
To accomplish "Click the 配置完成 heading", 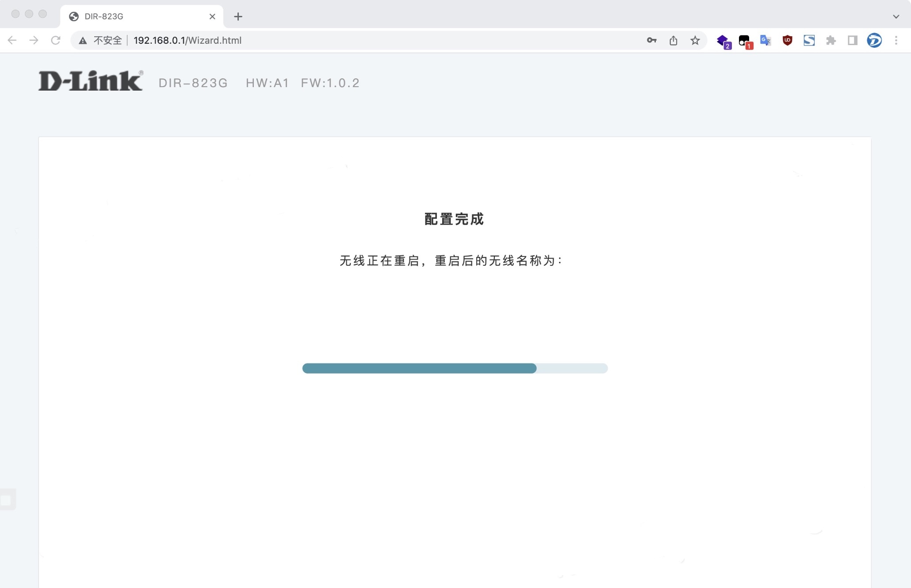I will (454, 219).
